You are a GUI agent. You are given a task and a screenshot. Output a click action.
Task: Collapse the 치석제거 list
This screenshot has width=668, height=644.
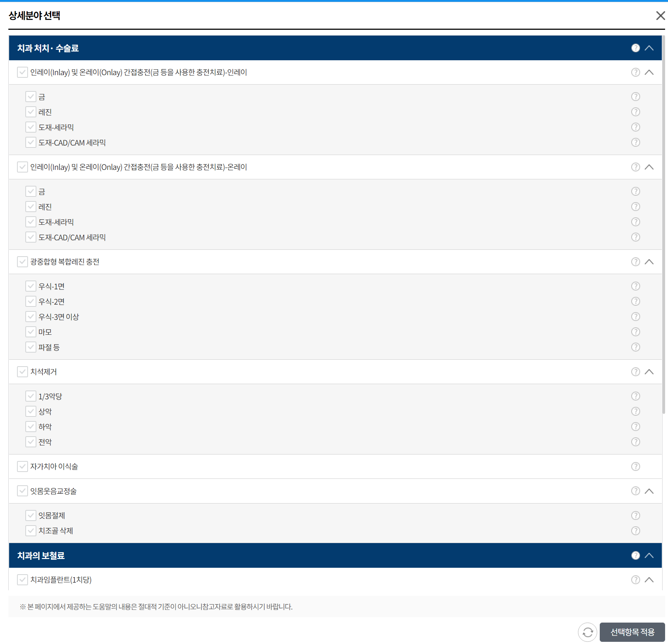click(x=649, y=372)
